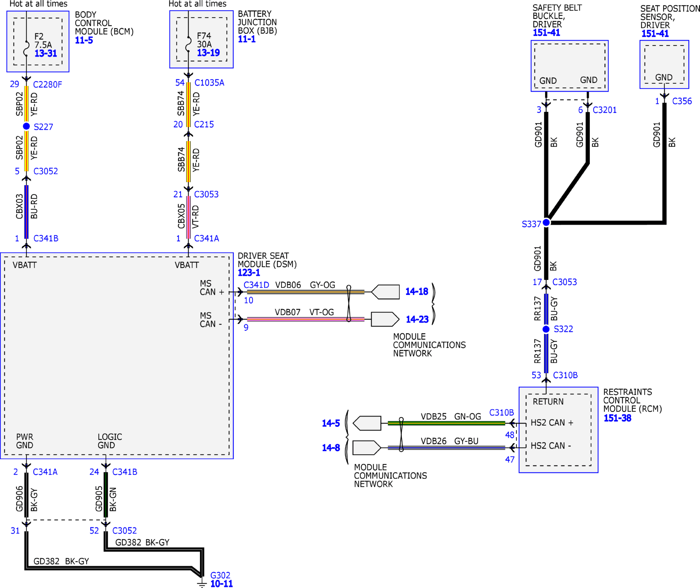The height and width of the screenshot is (588, 700).
Task: Select the twisted-pair symbol on VDB25/VDB26 wires
Action: 401,435
